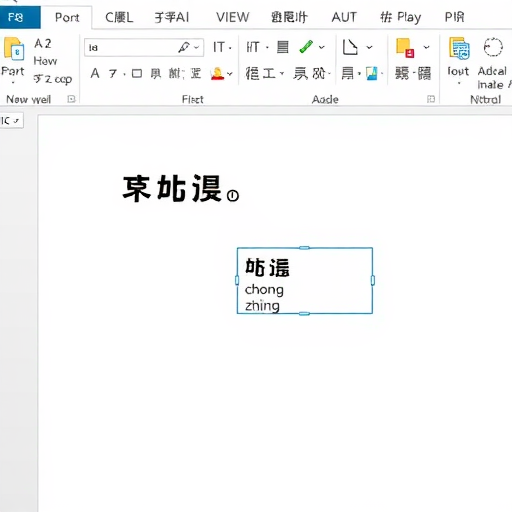Screen dimensions: 512x512
Task: Click the bold characters inside text box
Action: click(x=267, y=268)
